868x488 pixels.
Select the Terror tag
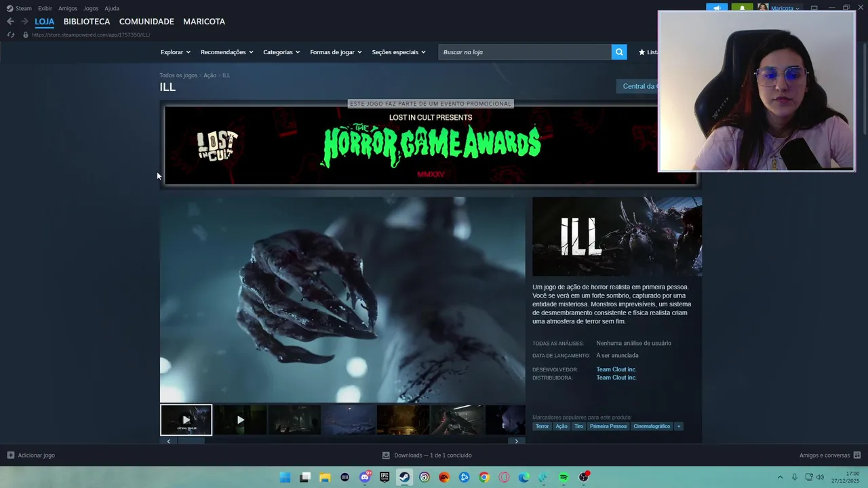pyautogui.click(x=542, y=426)
